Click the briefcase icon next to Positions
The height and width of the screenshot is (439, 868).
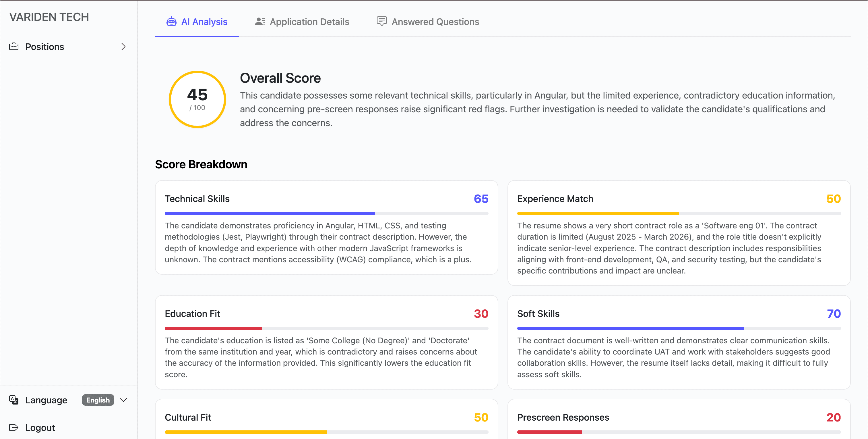(14, 47)
